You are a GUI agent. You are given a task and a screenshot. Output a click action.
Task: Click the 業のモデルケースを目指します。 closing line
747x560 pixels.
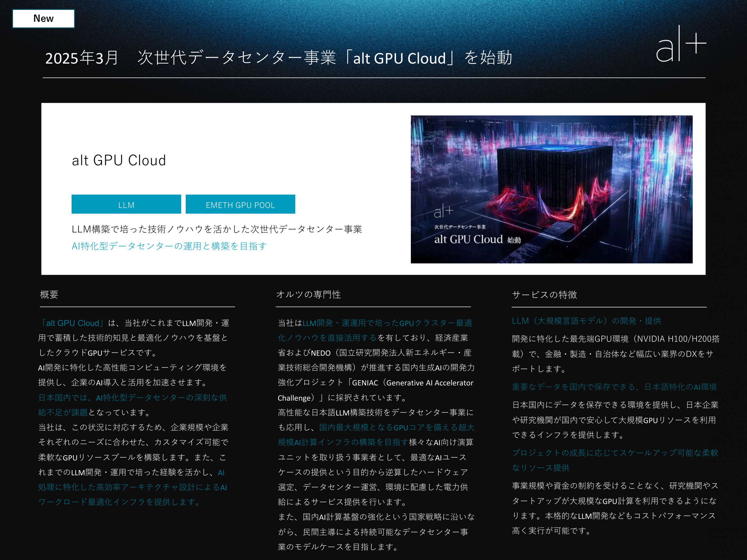click(x=338, y=547)
